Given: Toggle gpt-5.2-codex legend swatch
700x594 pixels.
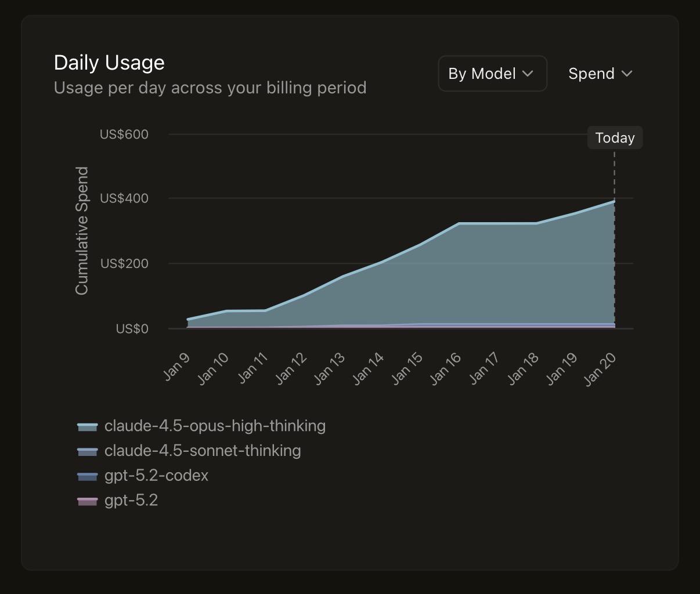Looking at the screenshot, I should pyautogui.click(x=87, y=477).
